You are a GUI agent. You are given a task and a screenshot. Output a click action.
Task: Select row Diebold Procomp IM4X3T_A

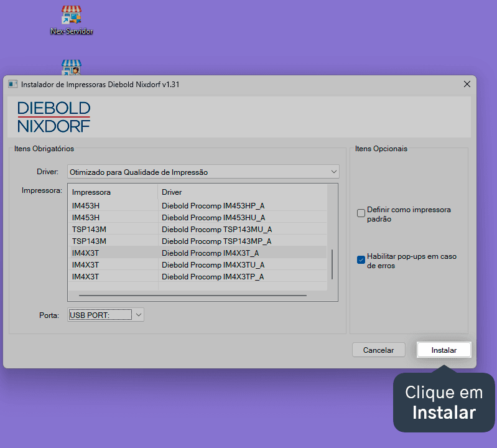pyautogui.click(x=197, y=253)
